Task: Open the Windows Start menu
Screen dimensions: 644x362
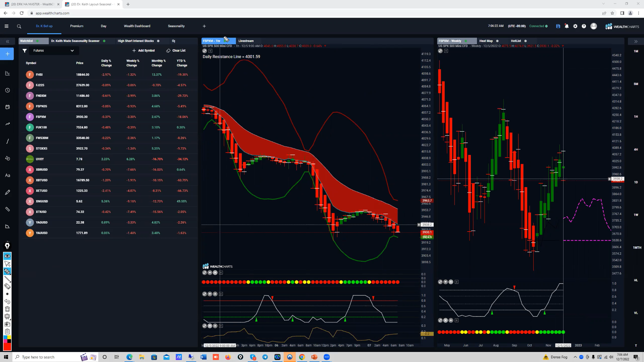Action: 6,357
